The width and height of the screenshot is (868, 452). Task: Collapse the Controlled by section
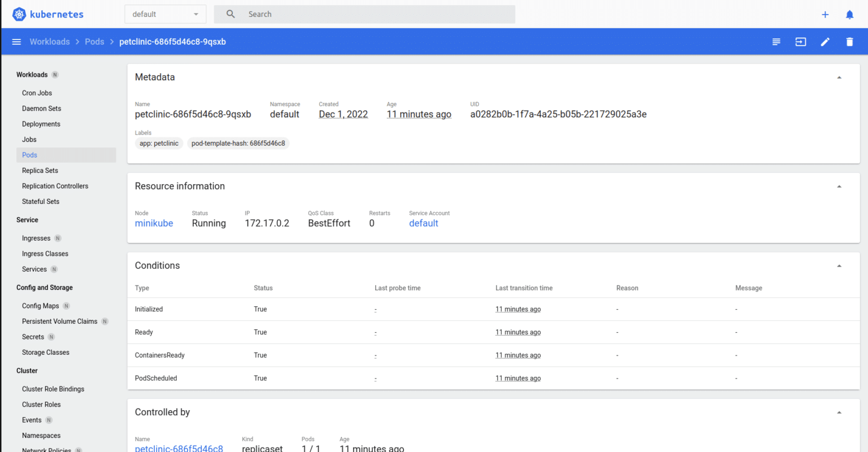[839, 412]
